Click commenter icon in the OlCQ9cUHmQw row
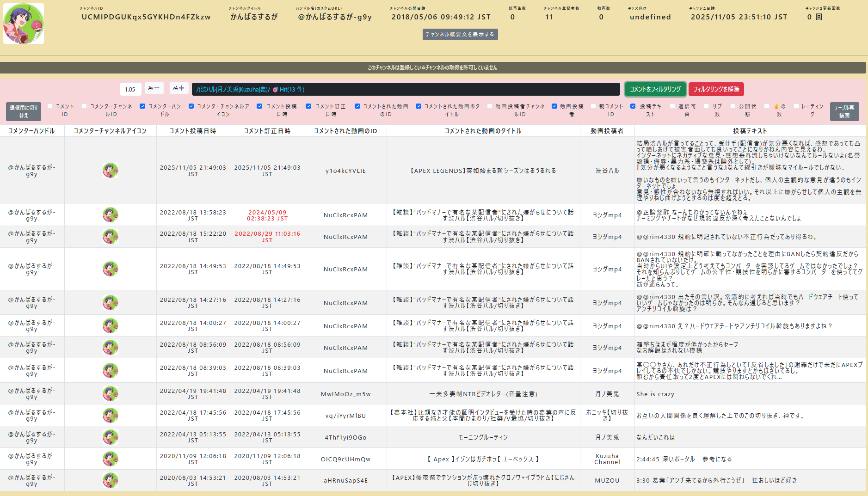This screenshot has width=868, height=496. tap(110, 459)
